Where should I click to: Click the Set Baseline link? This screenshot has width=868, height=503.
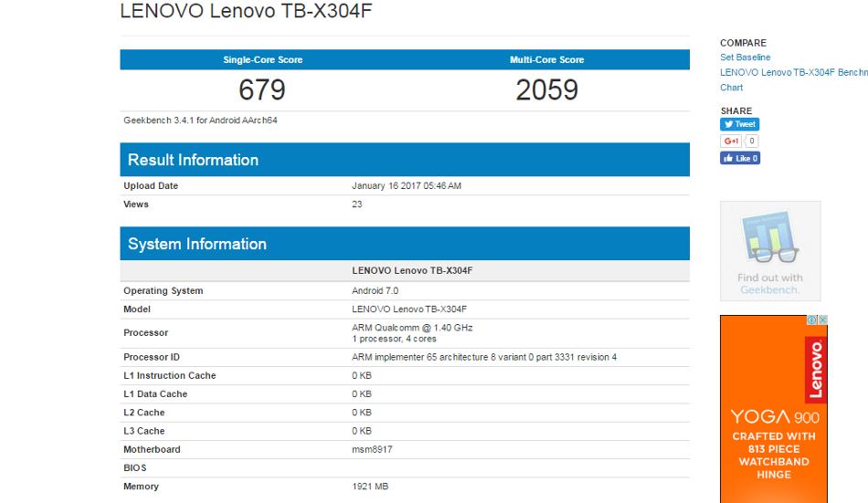tap(745, 58)
